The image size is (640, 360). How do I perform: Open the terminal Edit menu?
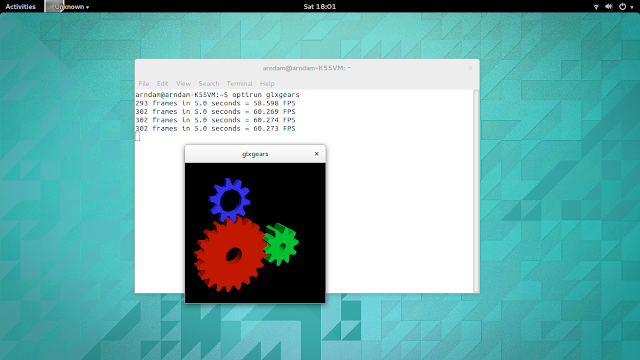click(x=162, y=83)
